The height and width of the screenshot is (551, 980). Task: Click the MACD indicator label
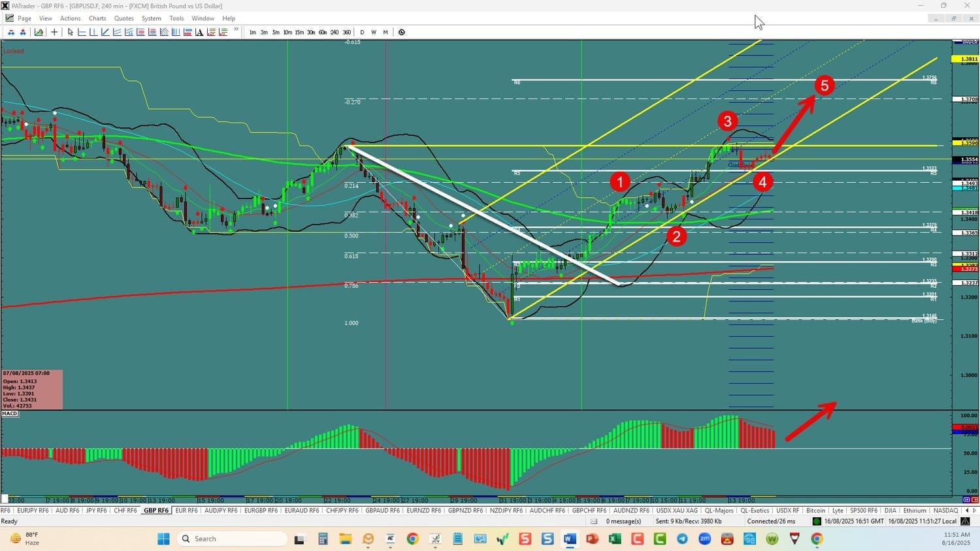tap(10, 414)
